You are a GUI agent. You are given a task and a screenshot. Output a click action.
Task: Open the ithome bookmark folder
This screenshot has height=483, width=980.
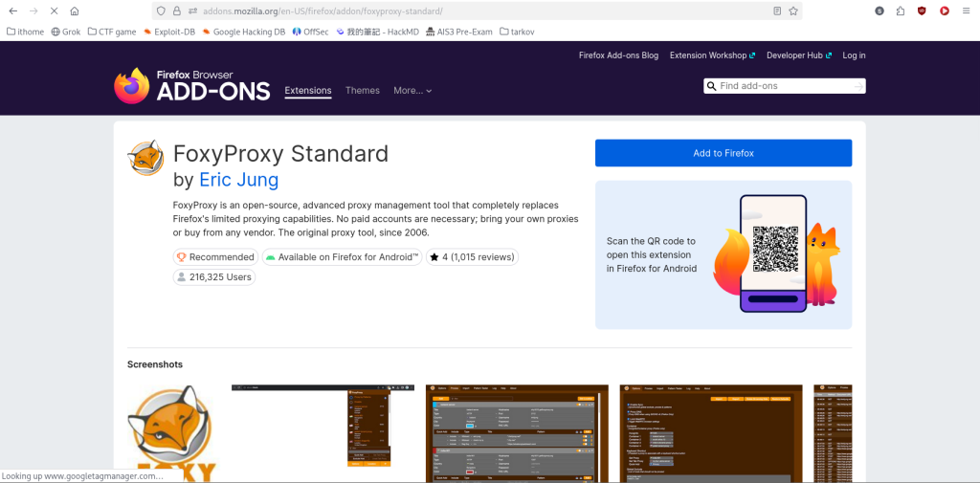(26, 32)
